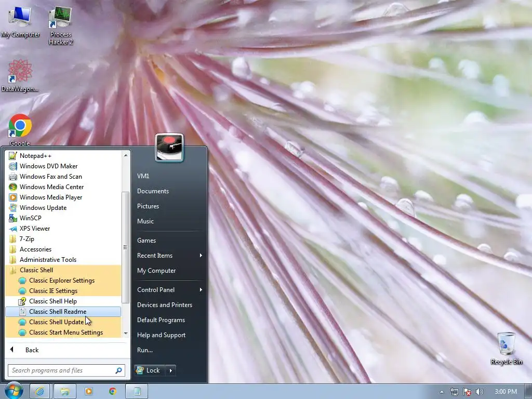Image resolution: width=532 pixels, height=399 pixels.
Task: Expand the Control Panel submenu arrow
Action: 201,290
